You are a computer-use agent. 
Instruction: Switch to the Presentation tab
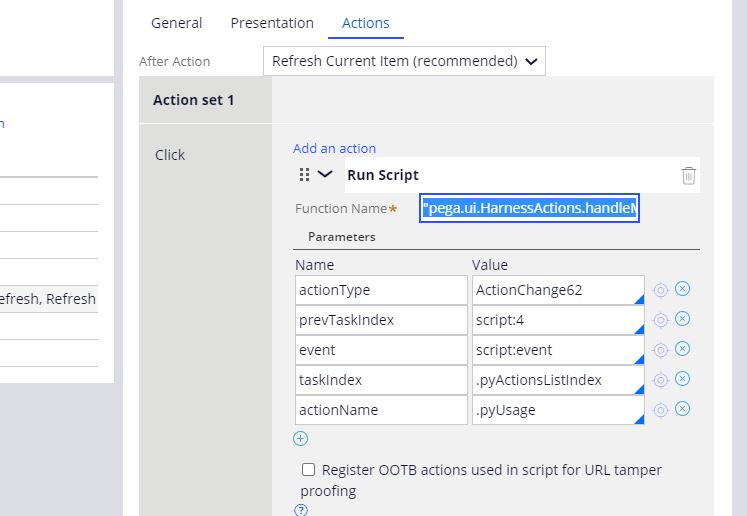click(272, 23)
